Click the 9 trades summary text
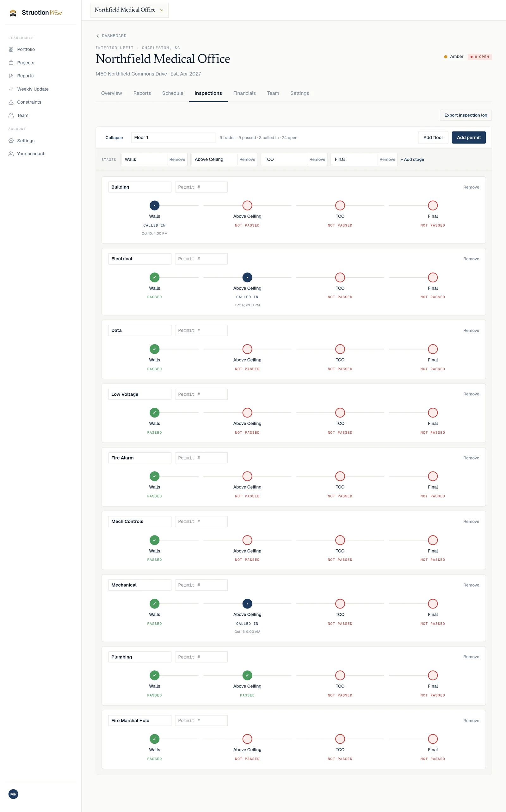Screen dimensions: 506x812 (258, 137)
